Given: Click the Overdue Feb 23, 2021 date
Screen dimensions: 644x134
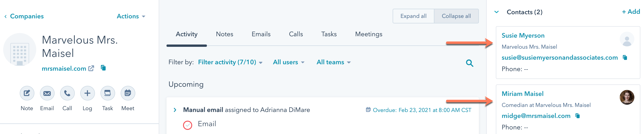Looking at the screenshot, I should click(422, 110).
